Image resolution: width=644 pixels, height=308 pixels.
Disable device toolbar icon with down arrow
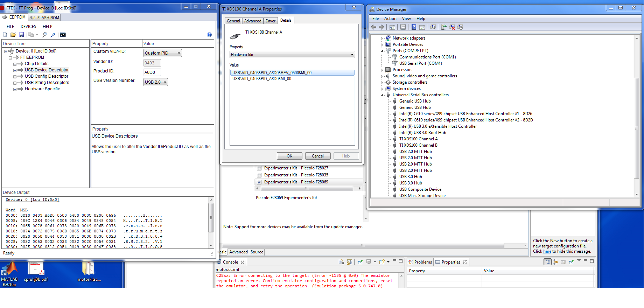pos(460,27)
